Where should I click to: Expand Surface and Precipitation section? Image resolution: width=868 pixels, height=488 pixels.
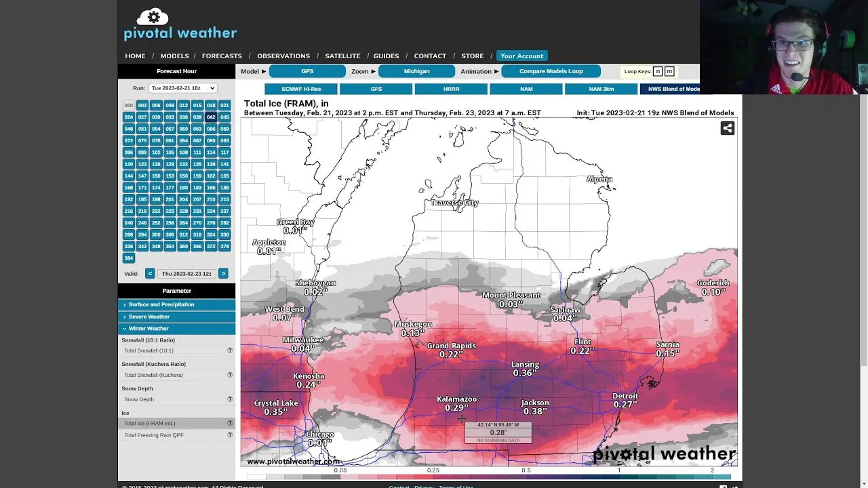[176, 304]
